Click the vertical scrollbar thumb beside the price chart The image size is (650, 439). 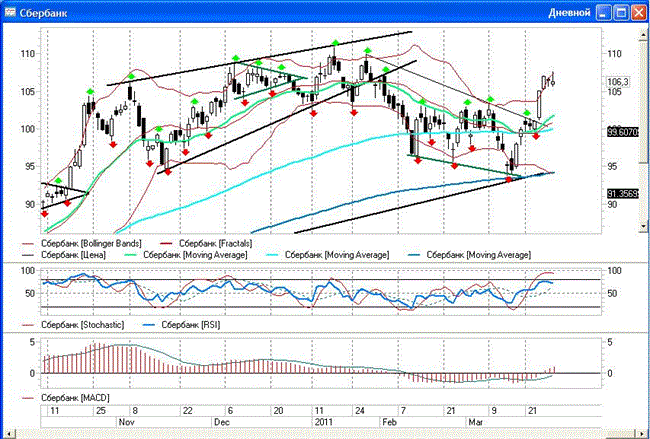click(644, 101)
